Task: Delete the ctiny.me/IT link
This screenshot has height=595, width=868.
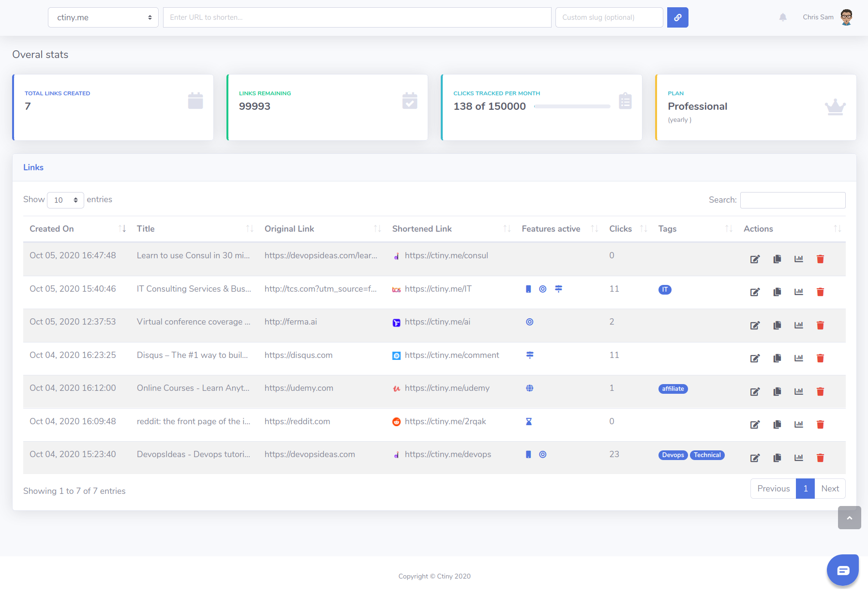Action: point(821,292)
